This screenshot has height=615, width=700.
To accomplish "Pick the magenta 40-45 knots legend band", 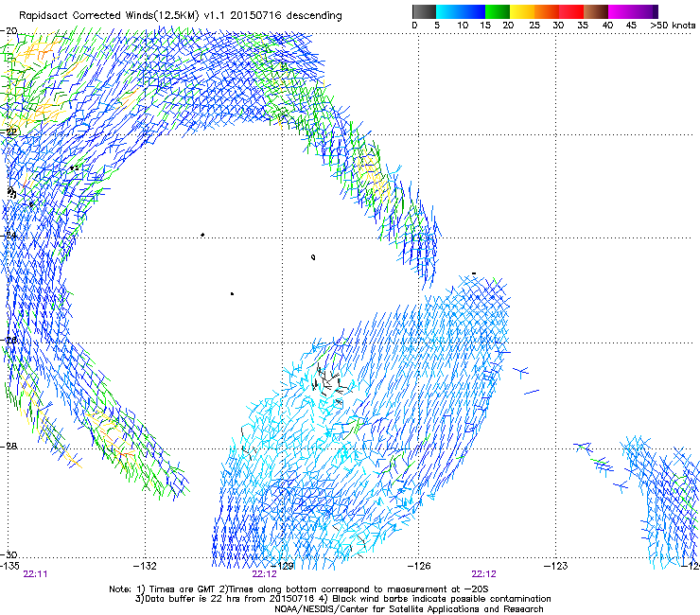I will (x=621, y=11).
